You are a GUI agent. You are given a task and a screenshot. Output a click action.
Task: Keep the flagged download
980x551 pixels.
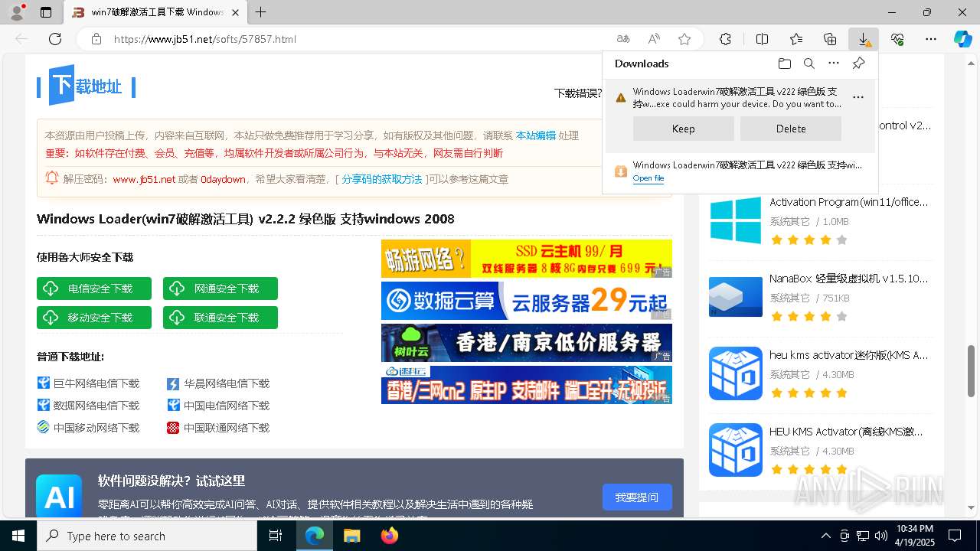(684, 129)
